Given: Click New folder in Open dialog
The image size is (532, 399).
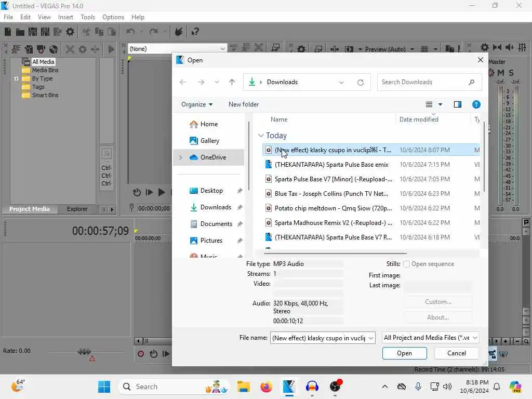Looking at the screenshot, I should (x=244, y=104).
